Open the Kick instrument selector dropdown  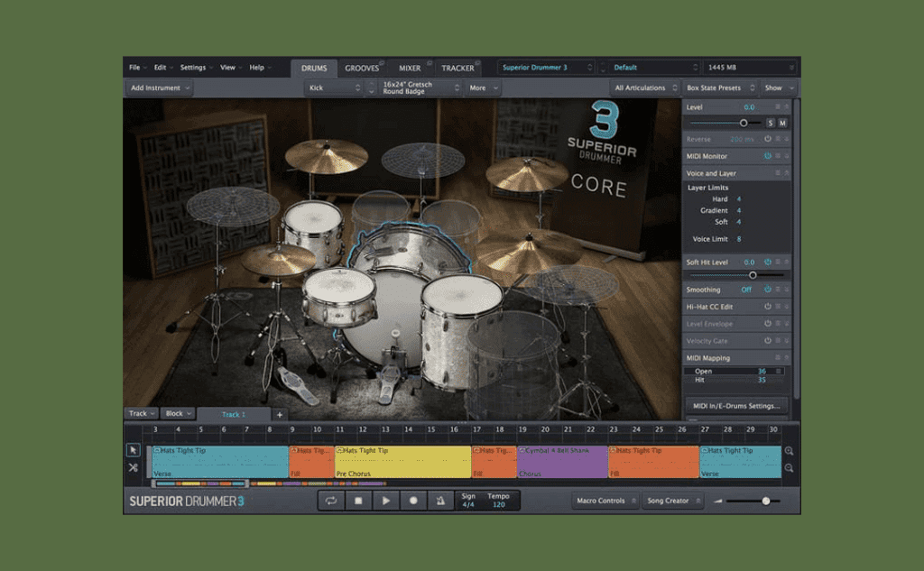click(x=334, y=87)
